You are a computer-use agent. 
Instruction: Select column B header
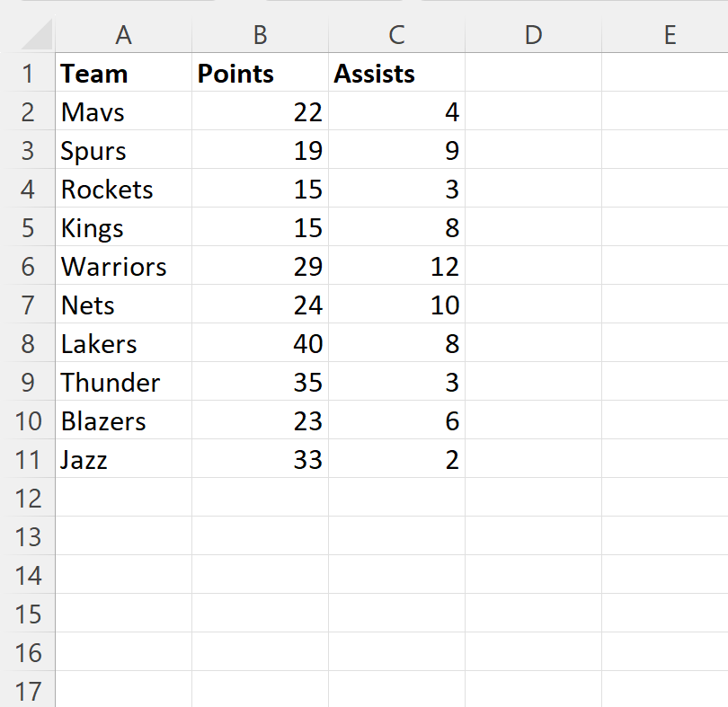260,35
